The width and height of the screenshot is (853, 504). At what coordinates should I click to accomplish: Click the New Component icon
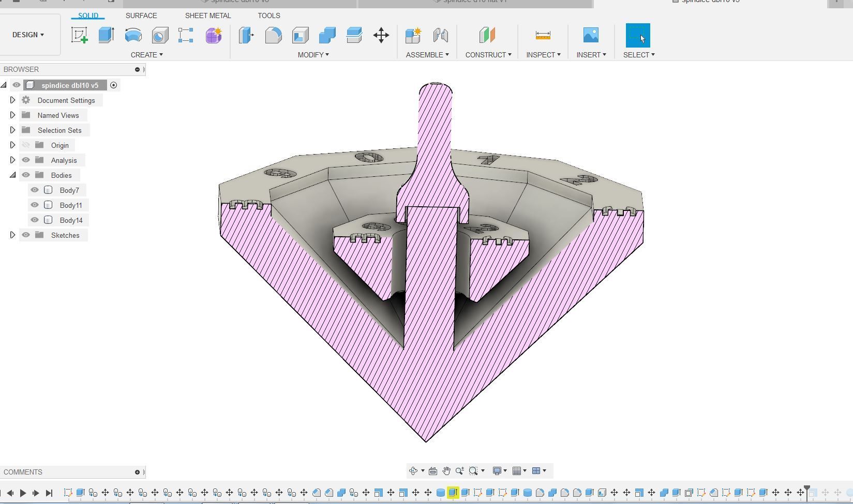[x=413, y=35]
